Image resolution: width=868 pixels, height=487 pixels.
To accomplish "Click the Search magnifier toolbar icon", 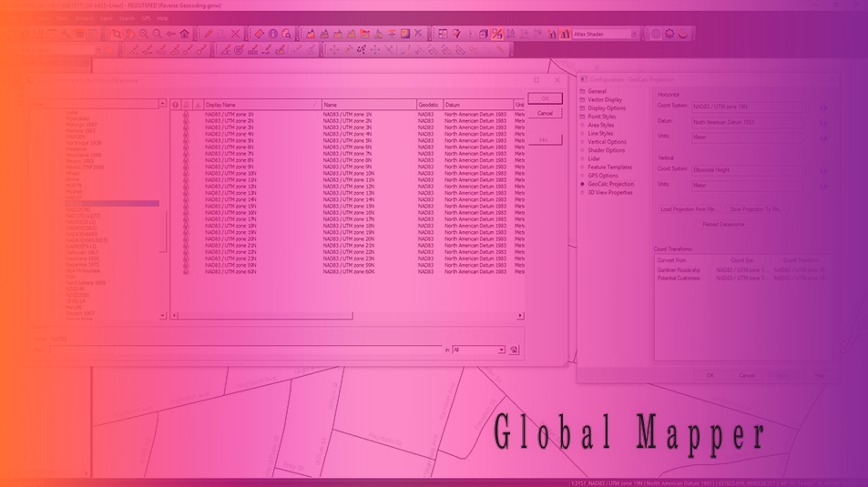I will coord(286,34).
